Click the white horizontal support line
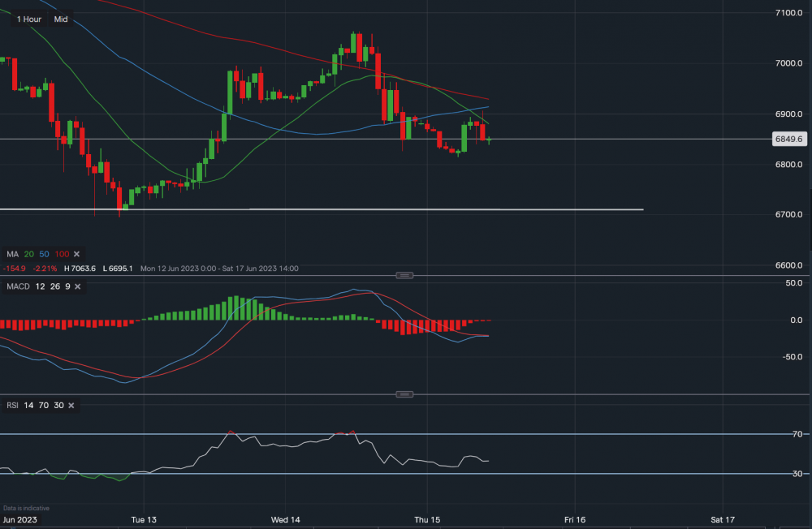This screenshot has height=529, width=812. (325, 209)
